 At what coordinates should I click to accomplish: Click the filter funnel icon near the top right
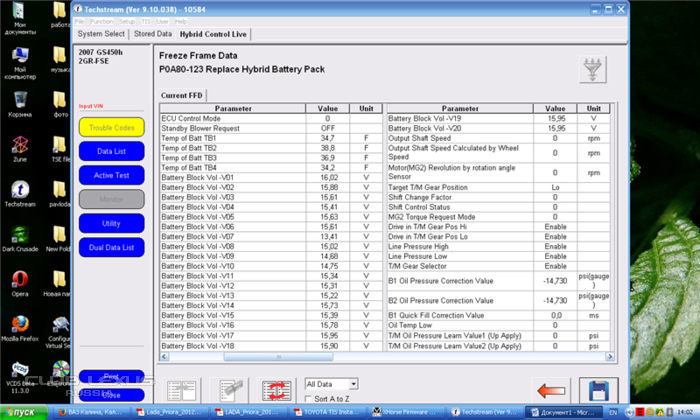pos(590,69)
